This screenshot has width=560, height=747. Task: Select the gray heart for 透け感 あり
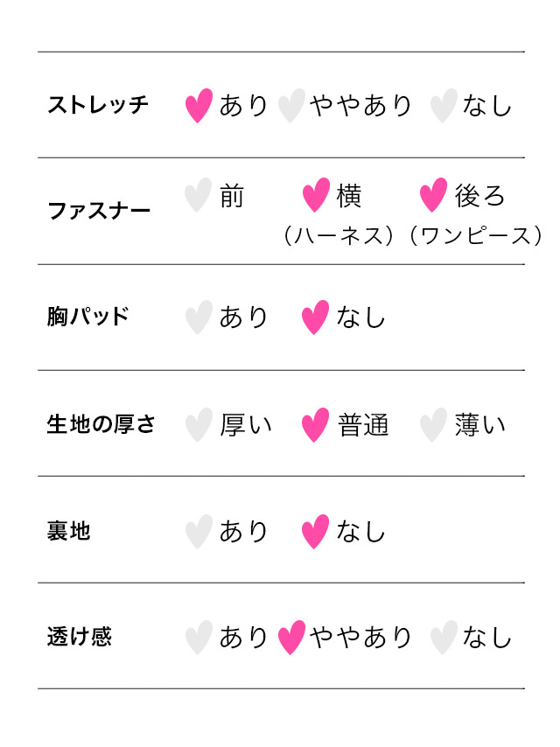pyautogui.click(x=199, y=638)
